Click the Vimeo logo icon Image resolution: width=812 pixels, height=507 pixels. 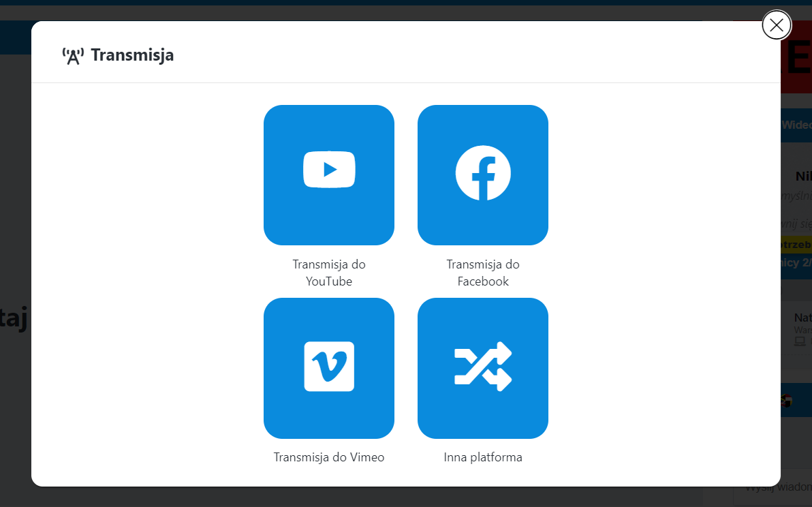[x=329, y=366]
